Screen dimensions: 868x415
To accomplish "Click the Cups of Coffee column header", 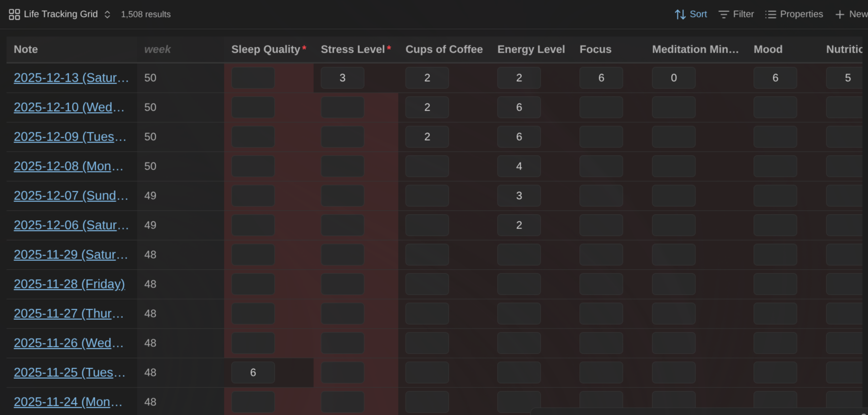I will pyautogui.click(x=444, y=49).
